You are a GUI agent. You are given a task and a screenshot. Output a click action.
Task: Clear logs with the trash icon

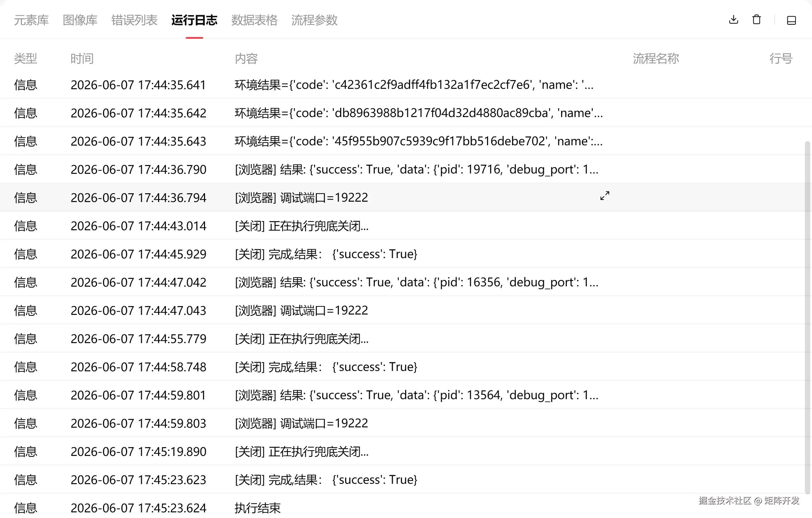click(x=756, y=20)
